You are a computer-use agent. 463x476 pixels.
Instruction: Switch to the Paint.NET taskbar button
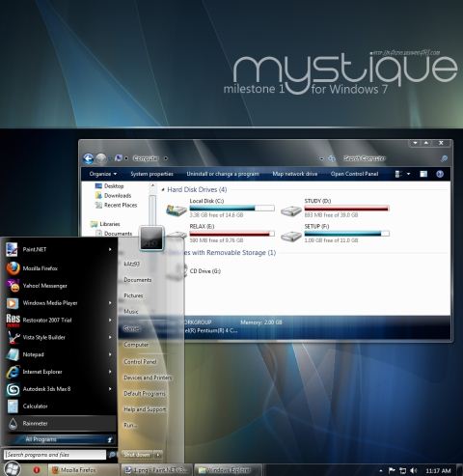(157, 470)
